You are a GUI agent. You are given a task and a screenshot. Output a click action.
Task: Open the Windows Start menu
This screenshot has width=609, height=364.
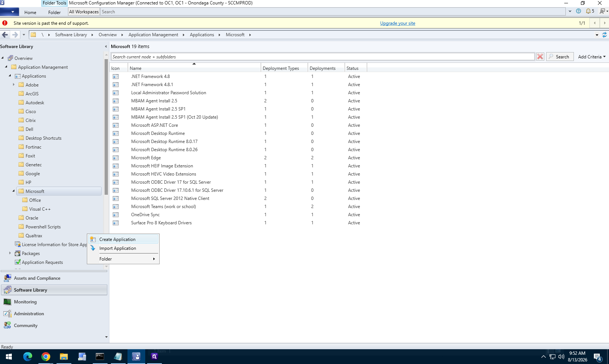coord(9,357)
